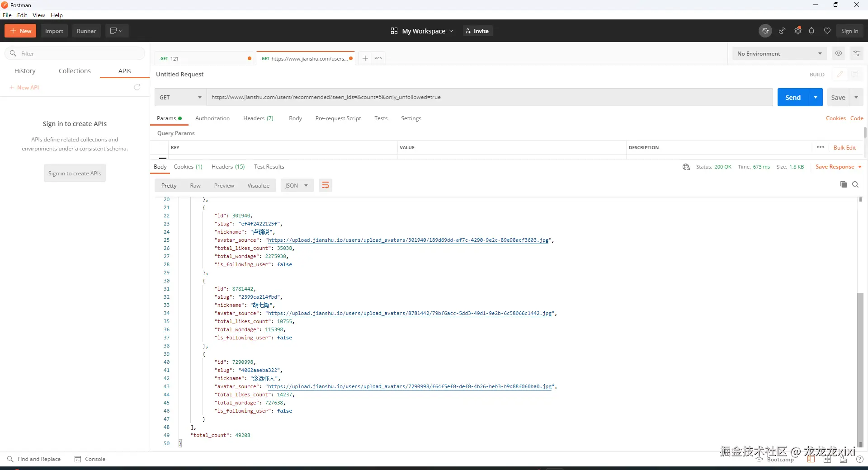Select Visualize response view
Image resolution: width=868 pixels, height=470 pixels.
[258, 186]
